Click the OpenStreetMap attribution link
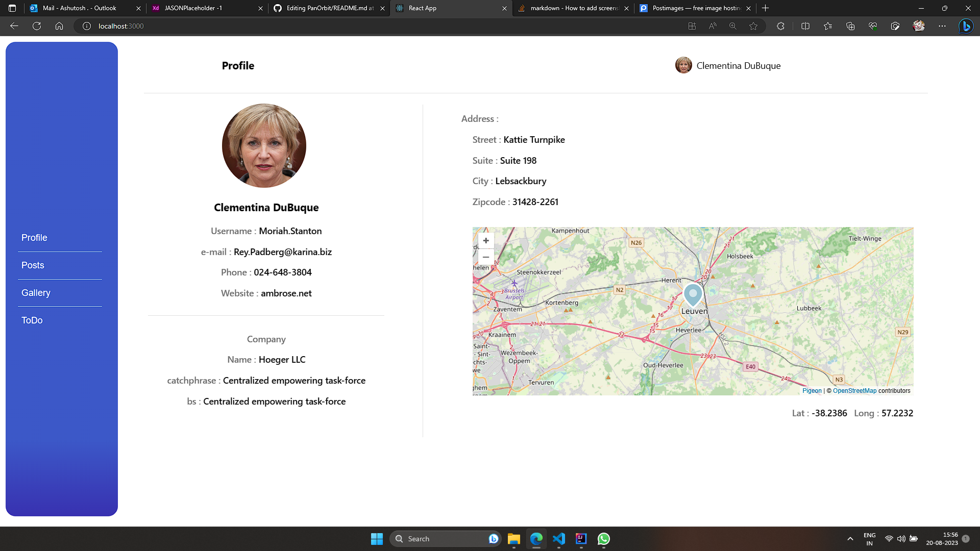 [854, 390]
